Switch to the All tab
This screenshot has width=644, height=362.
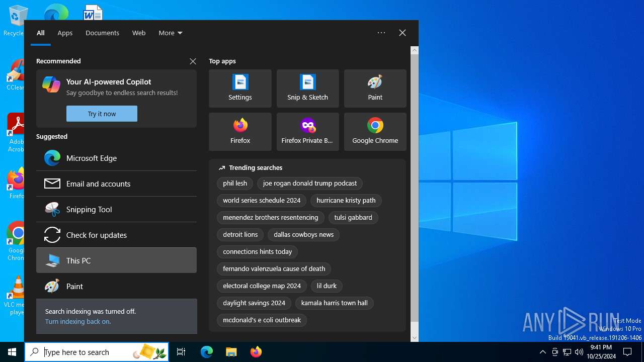point(41,33)
